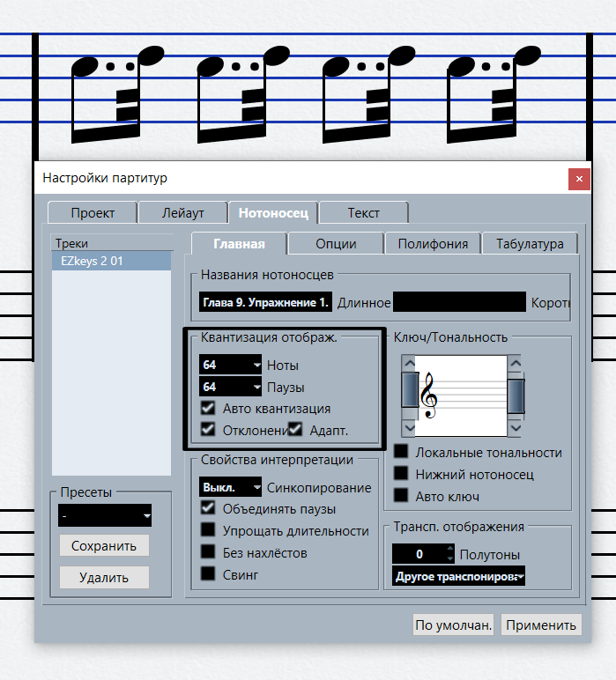The height and width of the screenshot is (680, 616).
Task: Close the Настройки партитур dialog
Action: point(579,178)
